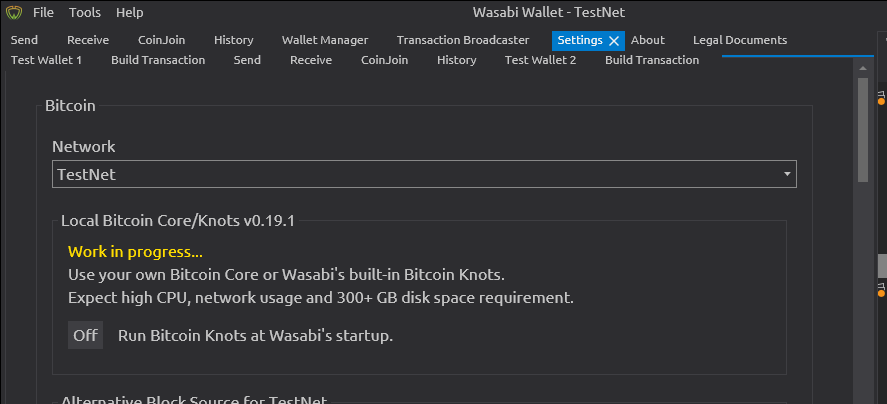The width and height of the screenshot is (887, 404).
Task: Click the Wasabi Wallet logo icon
Action: point(14,12)
